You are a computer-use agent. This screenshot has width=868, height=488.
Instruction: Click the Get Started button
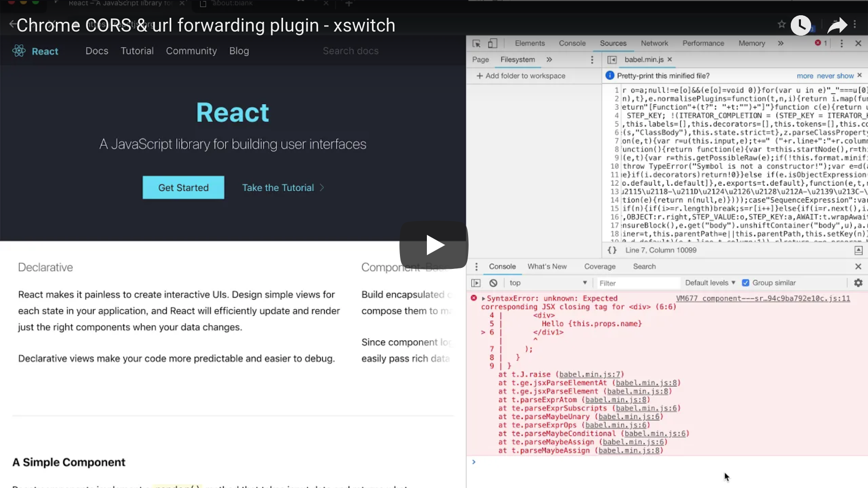click(x=183, y=188)
